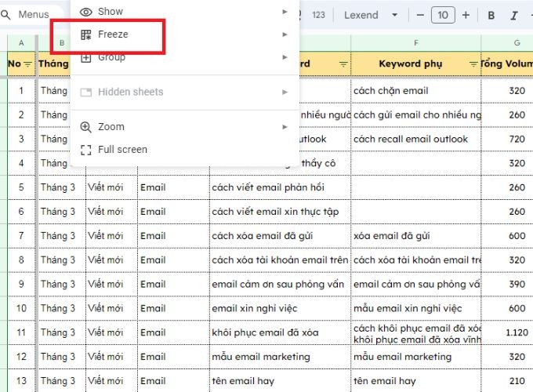The image size is (533, 392).
Task: Select cell 'tên email hay' in column E
Action: (280, 381)
